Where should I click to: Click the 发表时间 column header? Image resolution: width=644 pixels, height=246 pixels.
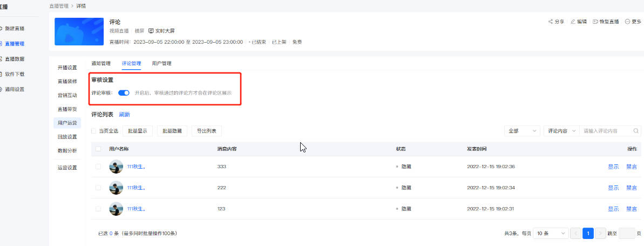click(x=477, y=149)
